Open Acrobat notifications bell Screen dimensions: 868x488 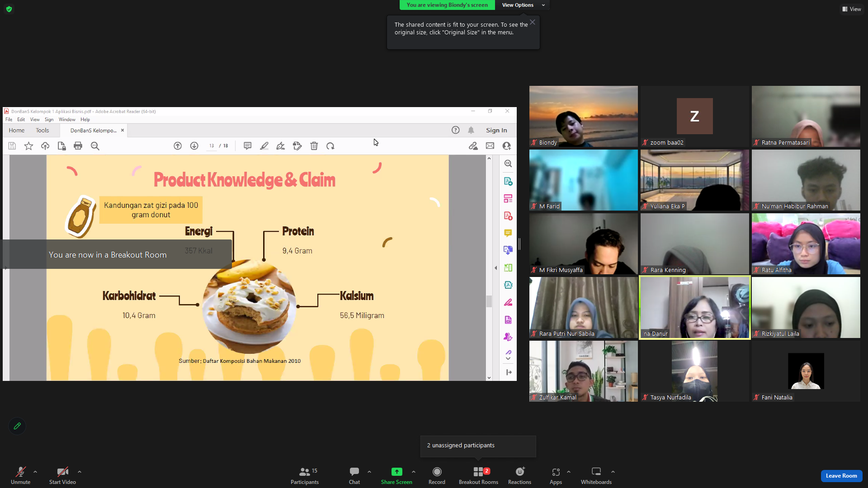[x=471, y=130]
